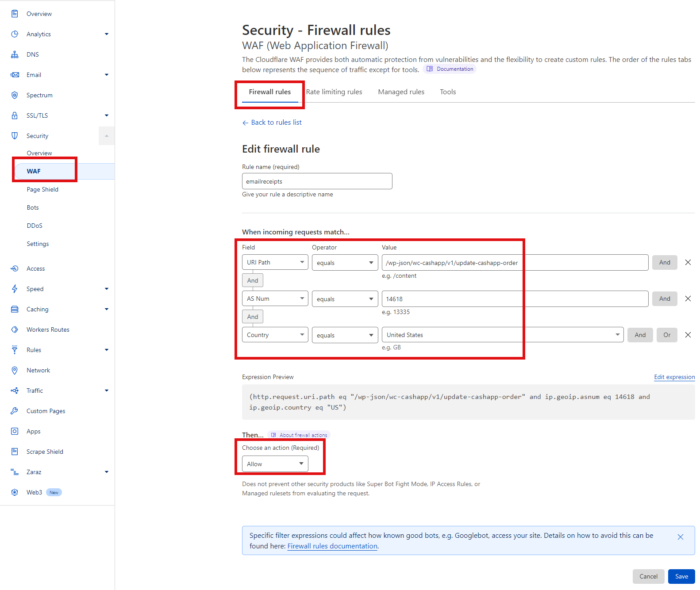Click the Network location pin icon
700x590 pixels.
15,370
